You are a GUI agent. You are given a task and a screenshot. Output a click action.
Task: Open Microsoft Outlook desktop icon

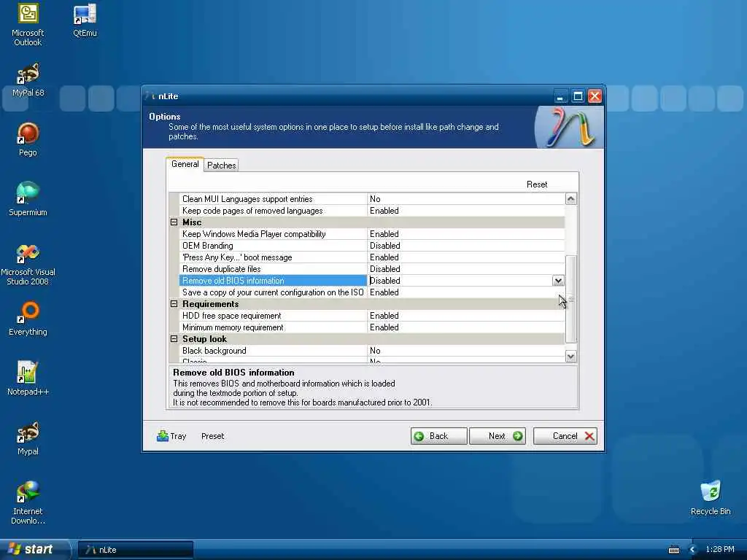tap(28, 25)
